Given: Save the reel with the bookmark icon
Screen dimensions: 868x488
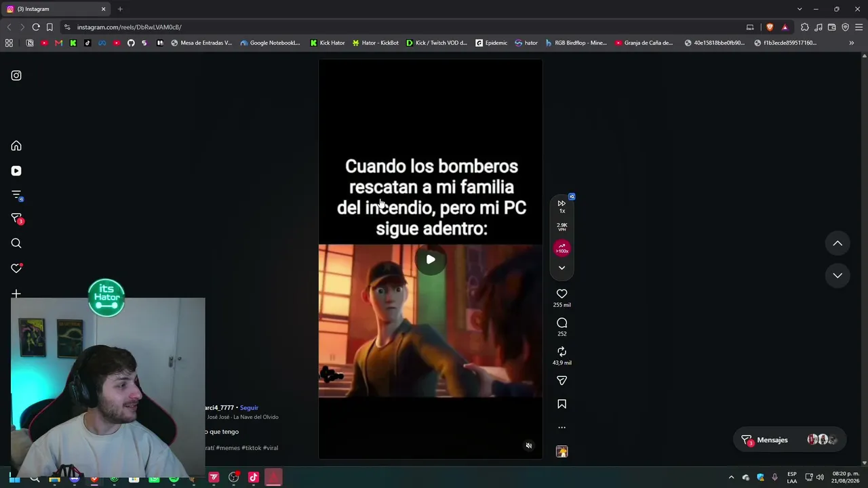Looking at the screenshot, I should coord(561,404).
